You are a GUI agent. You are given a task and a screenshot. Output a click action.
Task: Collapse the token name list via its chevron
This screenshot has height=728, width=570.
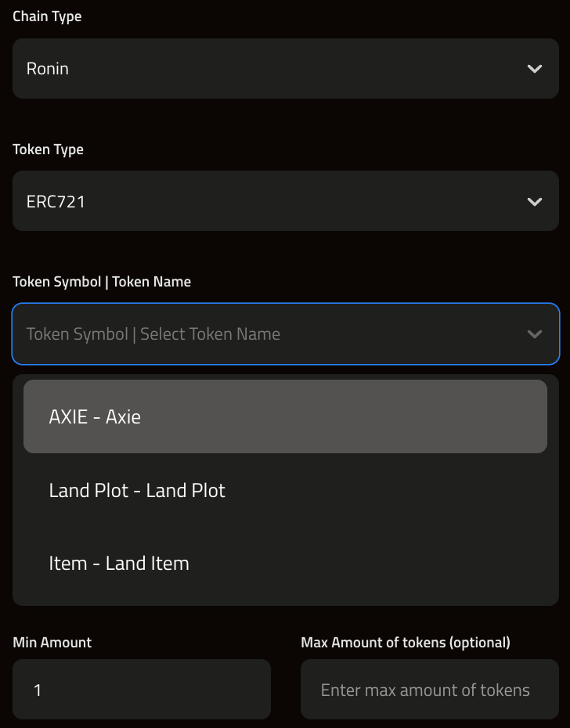tap(535, 334)
